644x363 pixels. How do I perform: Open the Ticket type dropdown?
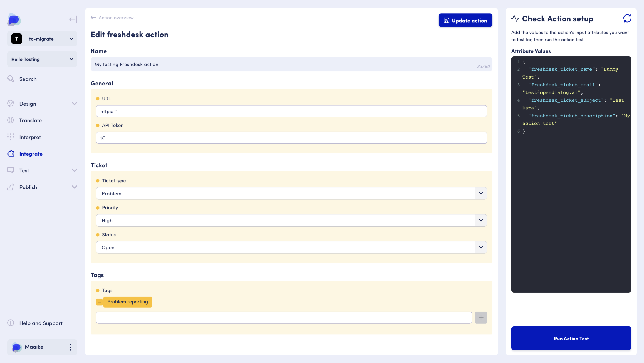(291, 193)
